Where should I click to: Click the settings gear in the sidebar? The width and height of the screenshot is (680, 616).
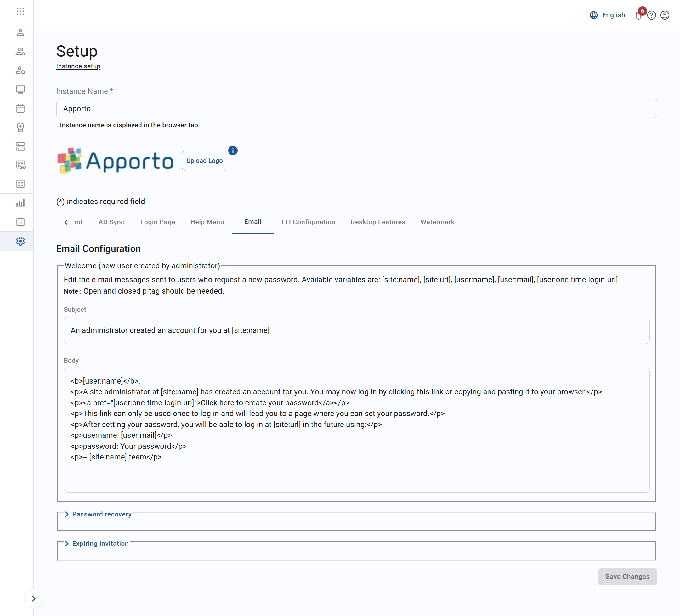20,241
